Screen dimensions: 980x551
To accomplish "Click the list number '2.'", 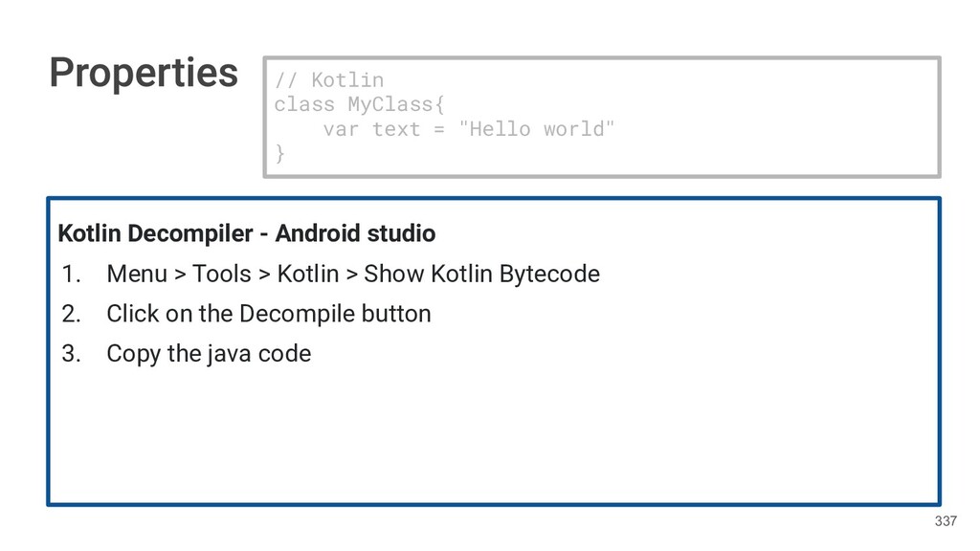I will coord(72,314).
